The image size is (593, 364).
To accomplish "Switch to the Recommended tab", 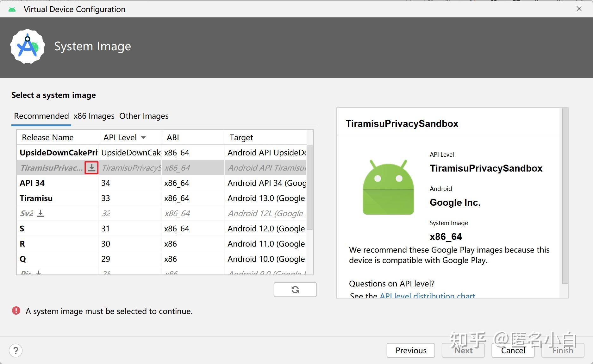I will click(41, 116).
